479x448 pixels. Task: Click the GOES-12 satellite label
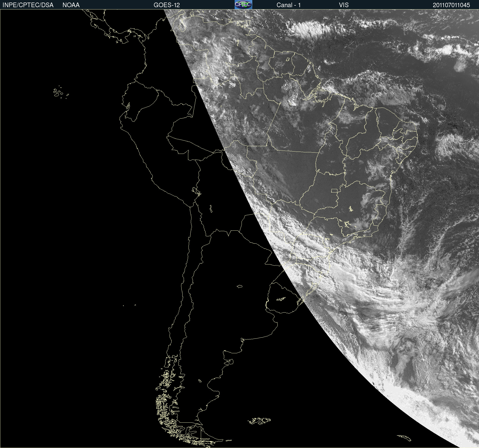click(167, 5)
